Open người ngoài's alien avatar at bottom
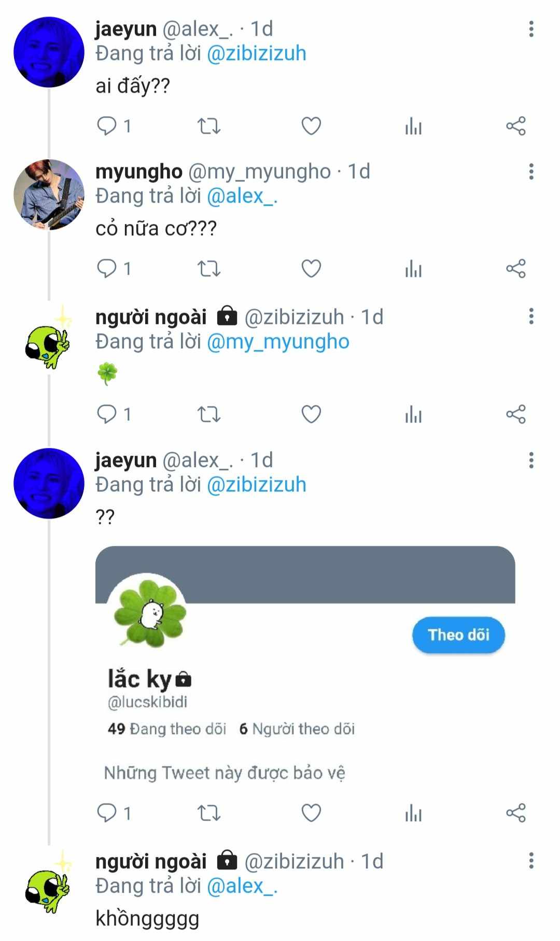Viewport: 560px width, 941px height. [48, 884]
